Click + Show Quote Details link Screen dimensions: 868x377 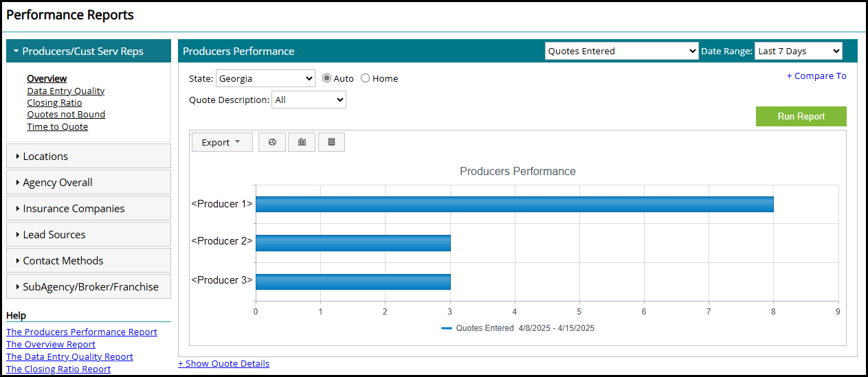(x=223, y=363)
